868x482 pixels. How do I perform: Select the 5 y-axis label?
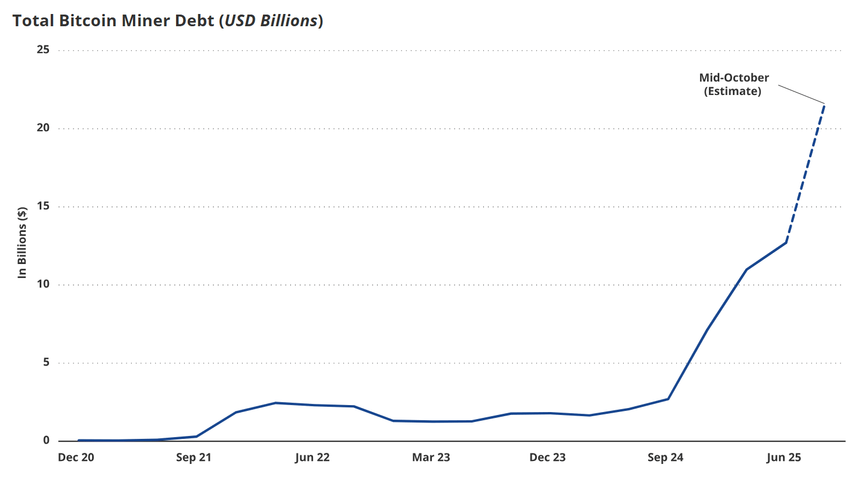46,363
